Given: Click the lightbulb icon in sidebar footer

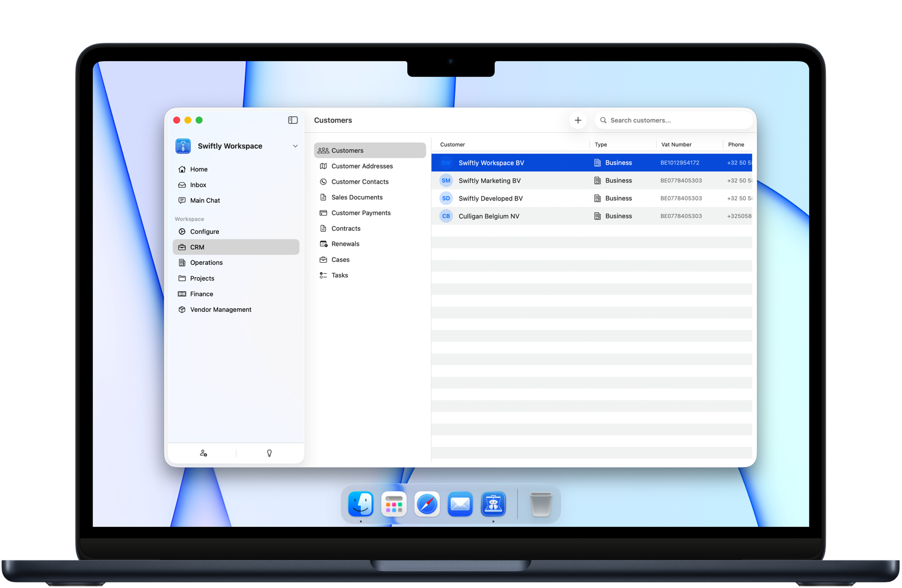Looking at the screenshot, I should tap(269, 453).
